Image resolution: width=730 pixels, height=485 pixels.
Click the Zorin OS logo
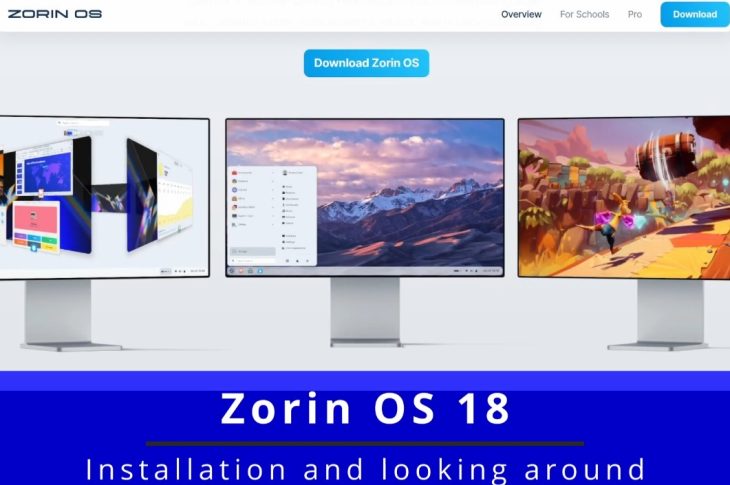coord(55,14)
